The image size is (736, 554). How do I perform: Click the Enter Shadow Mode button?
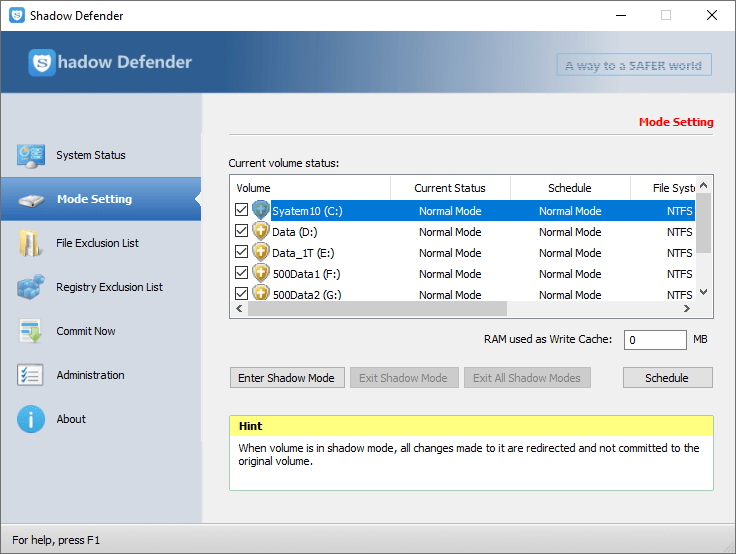pos(287,378)
